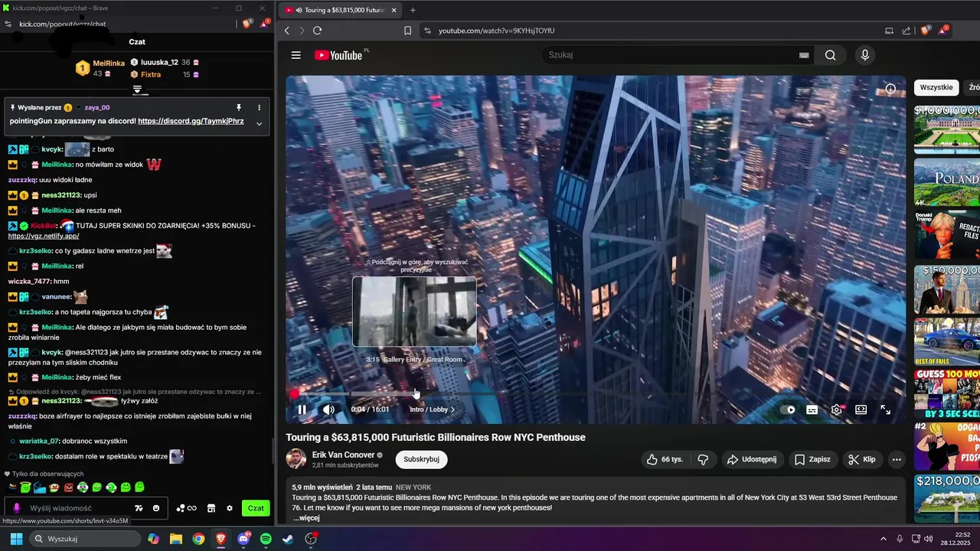Open the Windows Start menu
This screenshot has height=551, width=980.
tap(16, 539)
